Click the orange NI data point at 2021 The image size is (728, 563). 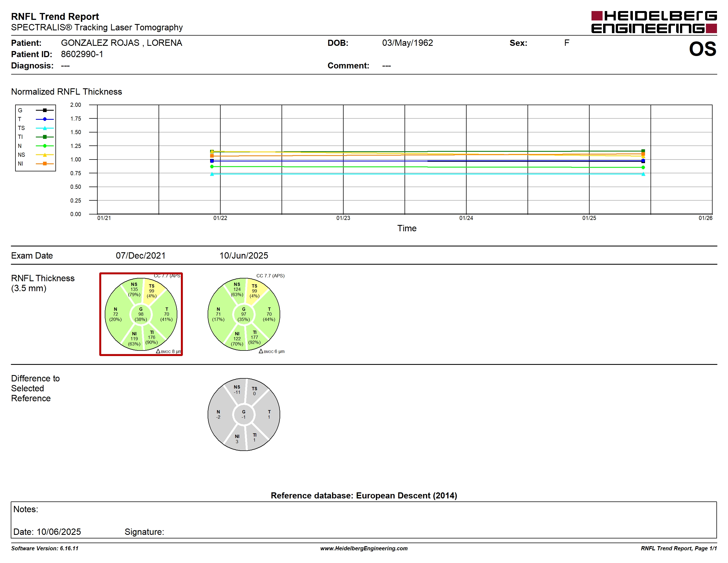click(212, 156)
